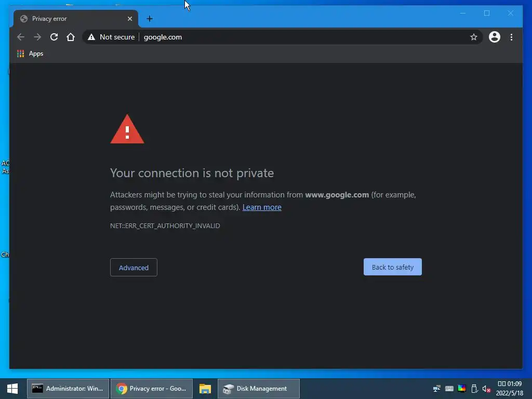The image size is (532, 399).
Task: Maximize the Chrome window
Action: point(487,13)
